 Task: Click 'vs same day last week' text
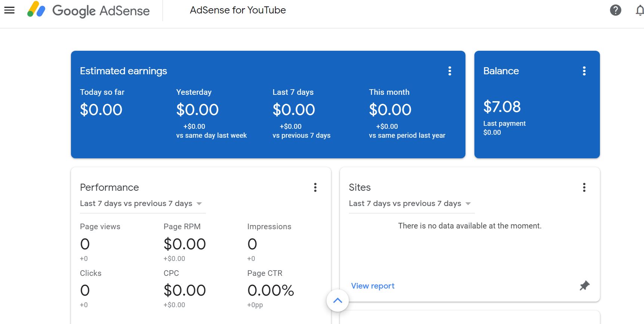coord(211,135)
